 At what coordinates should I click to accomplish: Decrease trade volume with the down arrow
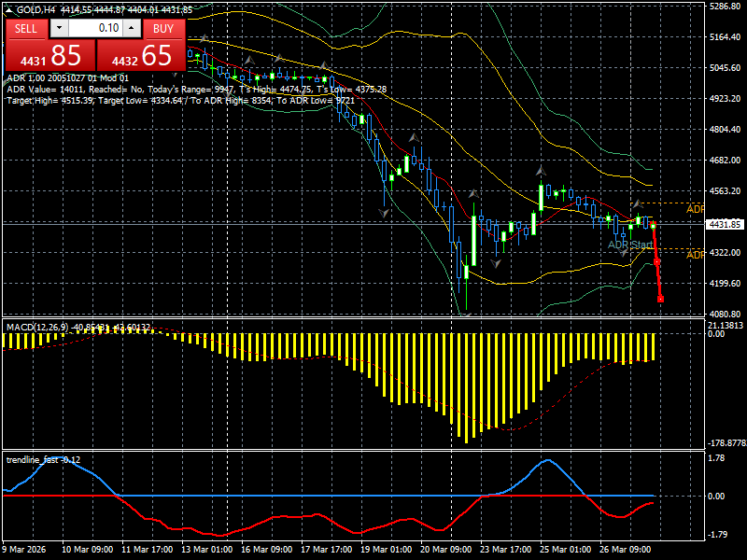click(59, 28)
